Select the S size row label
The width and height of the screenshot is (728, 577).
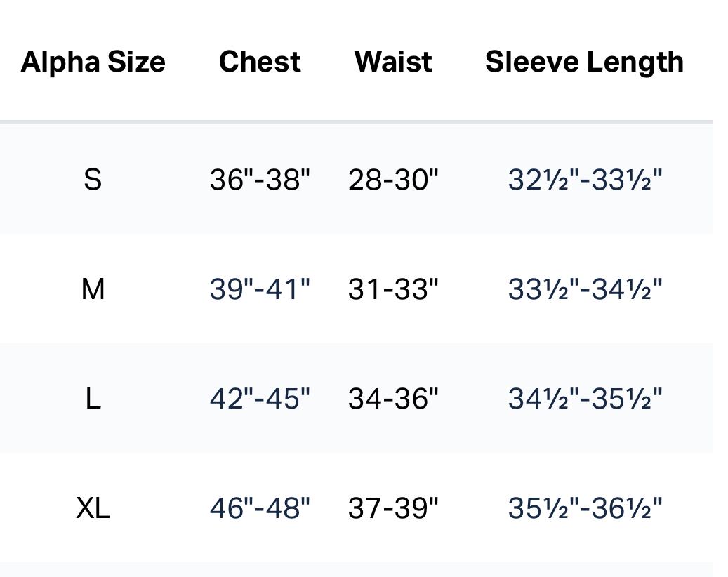[x=93, y=180]
